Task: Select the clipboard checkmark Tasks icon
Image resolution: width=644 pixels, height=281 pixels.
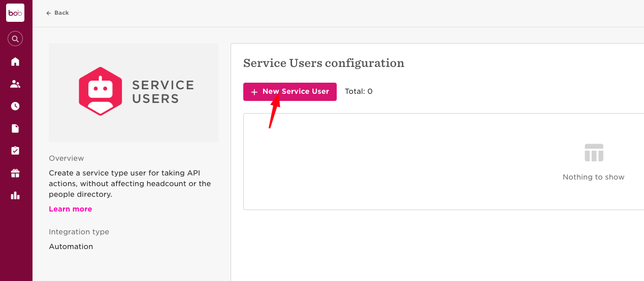Action: coord(15,151)
